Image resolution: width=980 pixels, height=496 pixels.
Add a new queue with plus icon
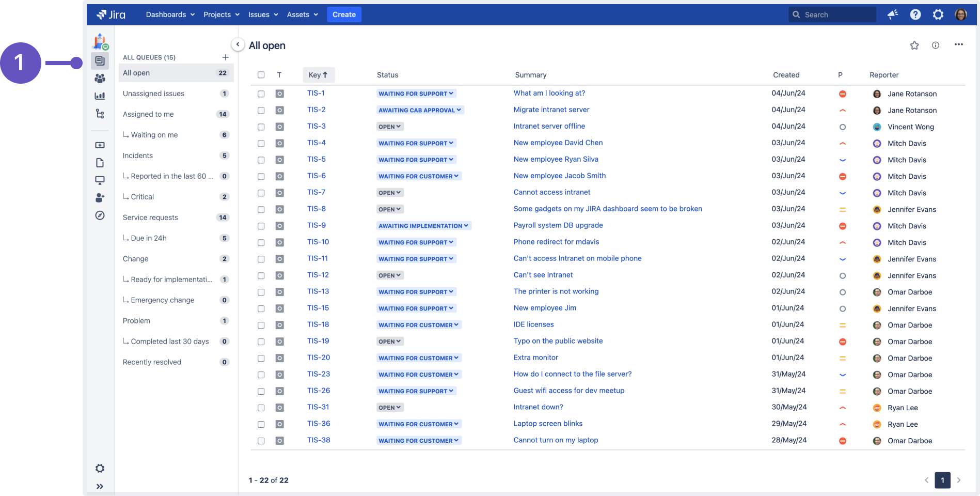click(x=225, y=57)
